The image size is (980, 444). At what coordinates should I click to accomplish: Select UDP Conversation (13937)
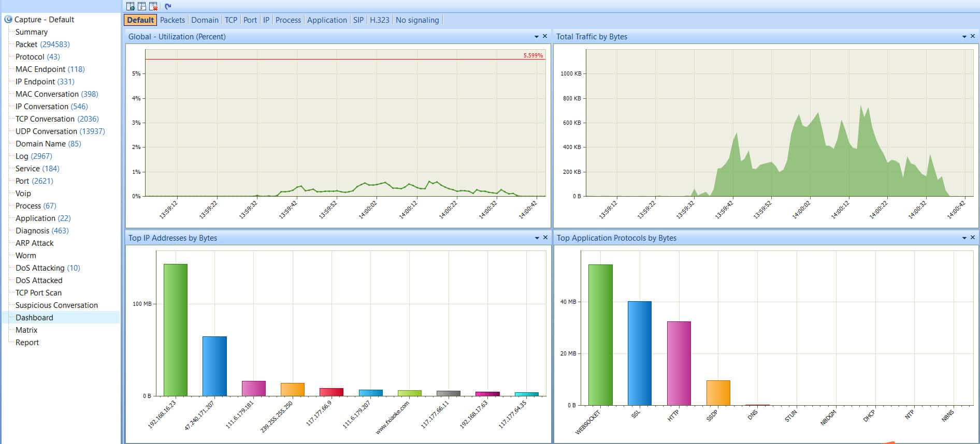click(x=60, y=131)
